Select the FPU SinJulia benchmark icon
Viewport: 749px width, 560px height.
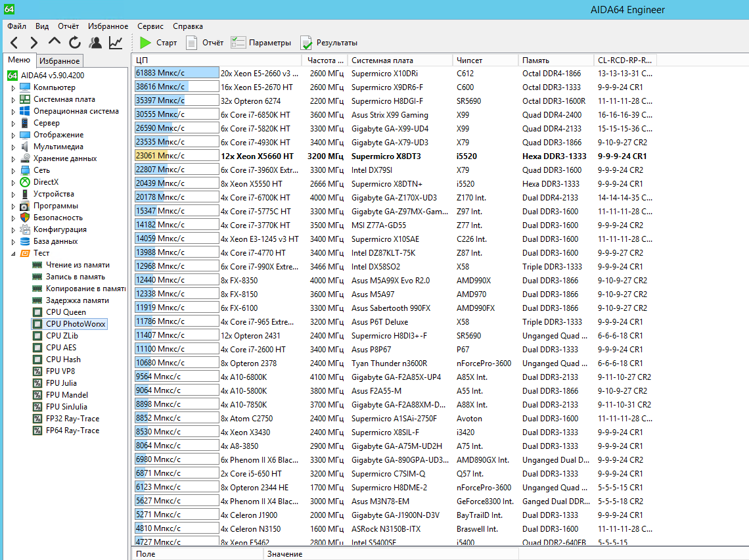click(x=37, y=407)
